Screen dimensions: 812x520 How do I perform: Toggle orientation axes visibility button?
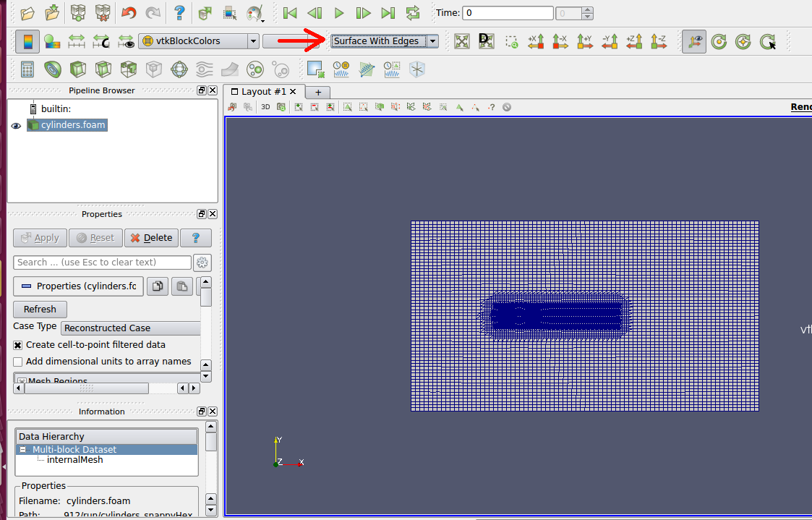tap(694, 41)
